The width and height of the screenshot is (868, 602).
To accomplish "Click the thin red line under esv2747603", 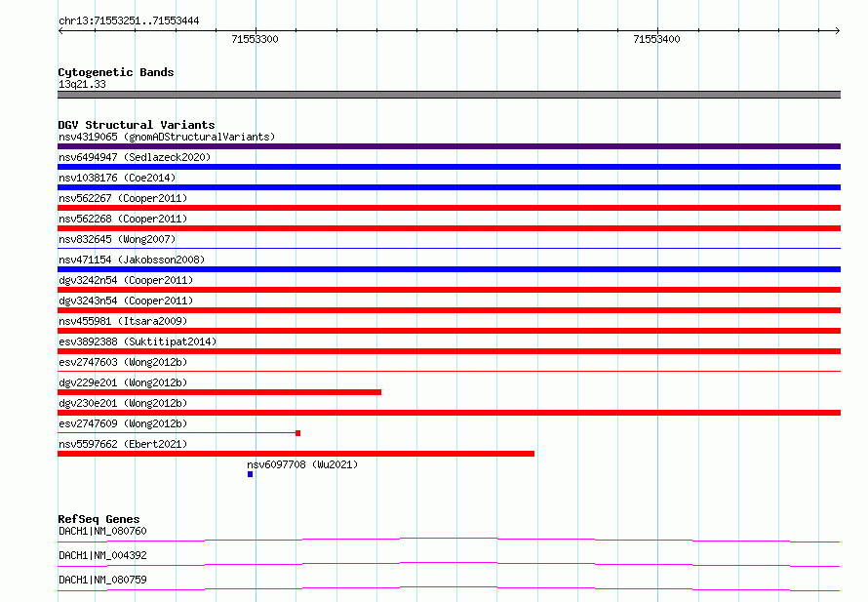I will coord(449,372).
